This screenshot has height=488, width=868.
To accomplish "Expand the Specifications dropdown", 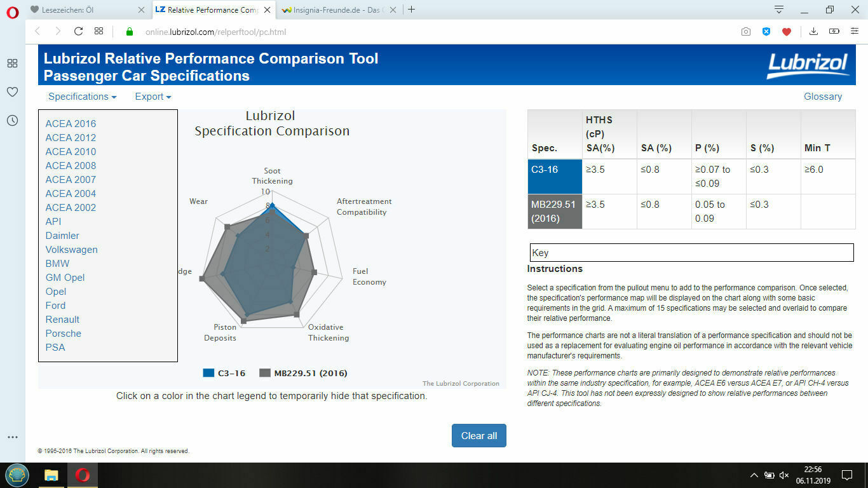I will [x=82, y=97].
